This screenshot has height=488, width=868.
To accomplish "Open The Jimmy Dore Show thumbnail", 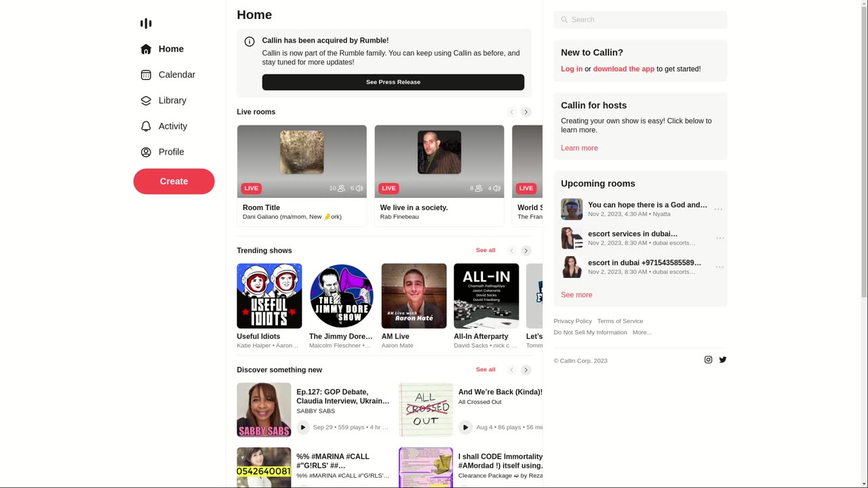I will point(342,296).
